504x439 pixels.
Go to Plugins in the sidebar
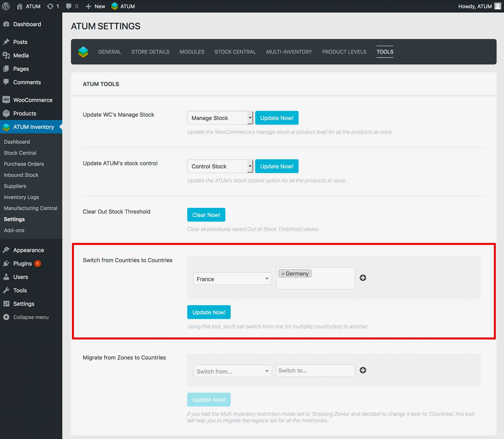coord(22,263)
